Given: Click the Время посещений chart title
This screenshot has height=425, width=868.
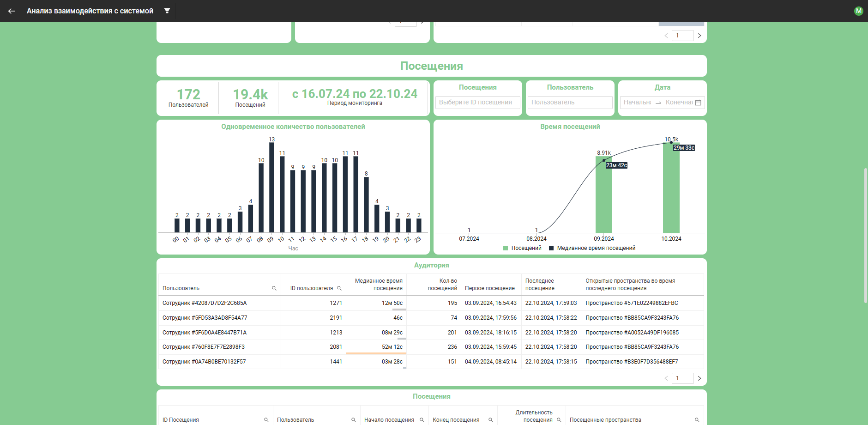Looking at the screenshot, I should point(570,127).
